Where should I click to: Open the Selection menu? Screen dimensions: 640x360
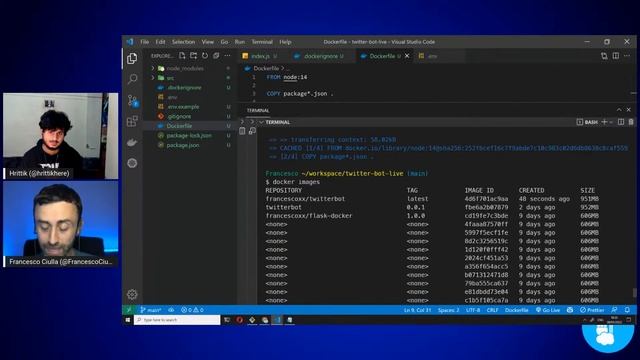tap(183, 42)
